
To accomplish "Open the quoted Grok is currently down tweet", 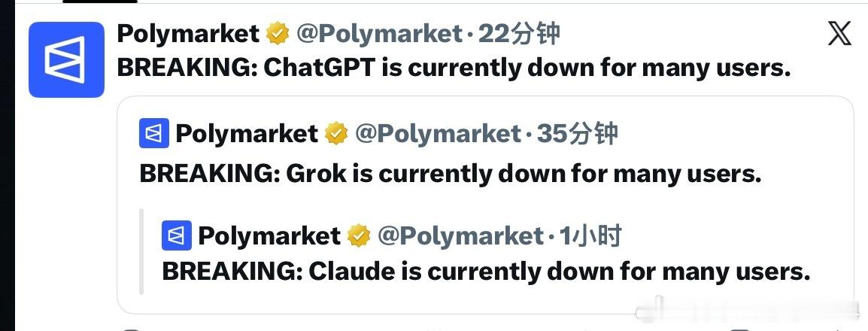I will [451, 174].
